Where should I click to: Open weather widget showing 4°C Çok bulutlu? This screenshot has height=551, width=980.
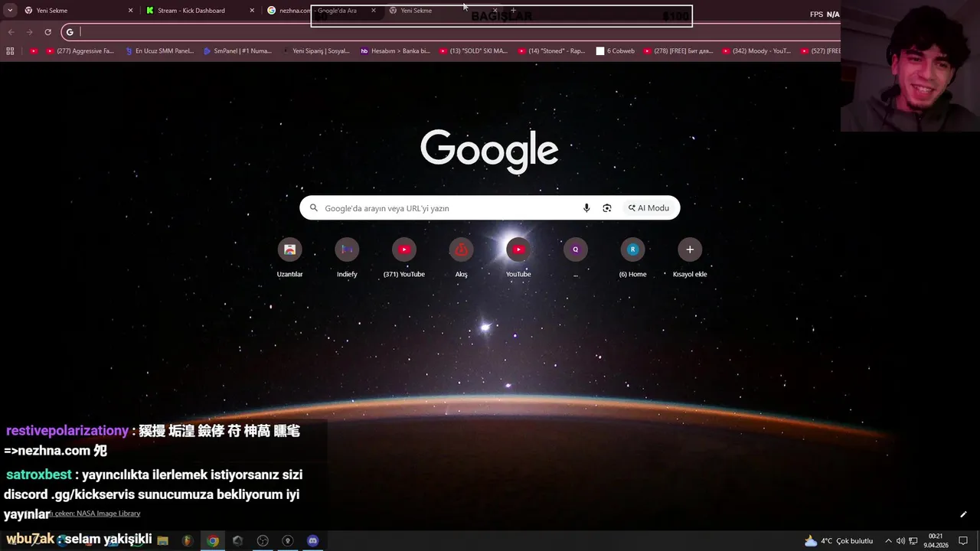[838, 541]
